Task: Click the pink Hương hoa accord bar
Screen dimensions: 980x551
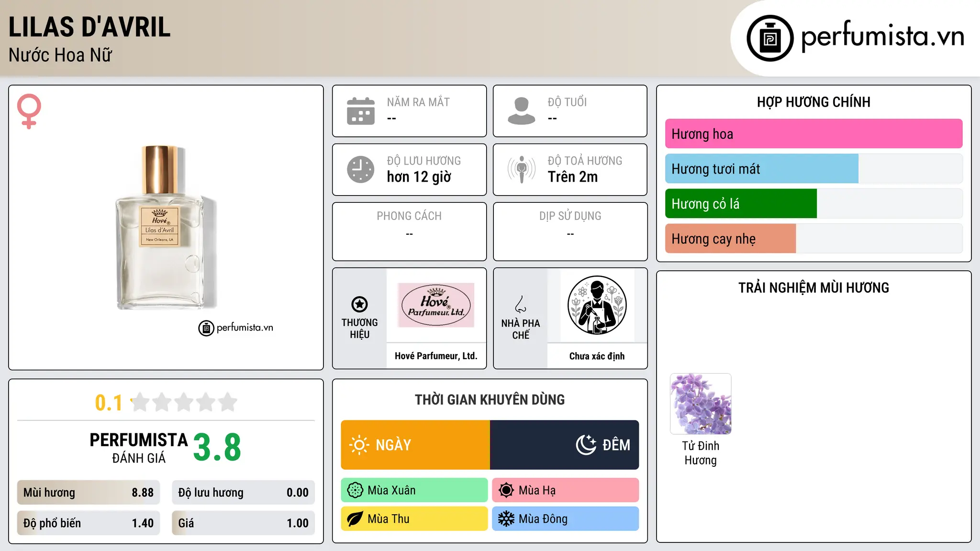Action: [813, 134]
